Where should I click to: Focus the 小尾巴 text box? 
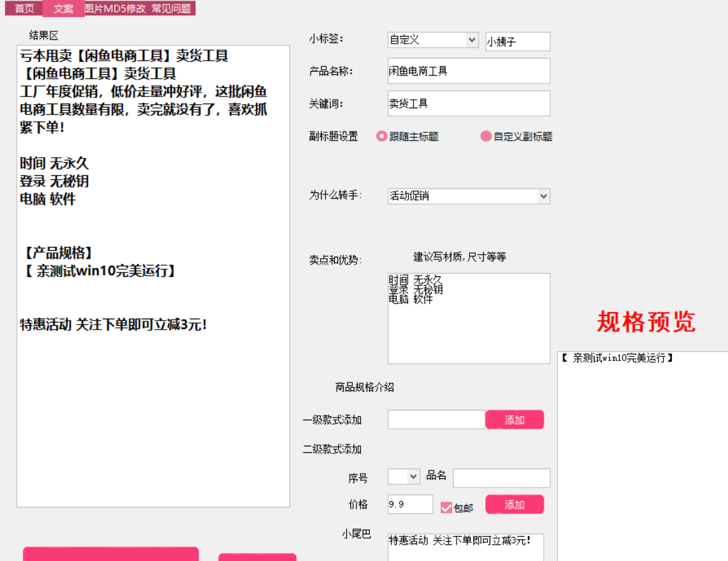click(x=466, y=547)
